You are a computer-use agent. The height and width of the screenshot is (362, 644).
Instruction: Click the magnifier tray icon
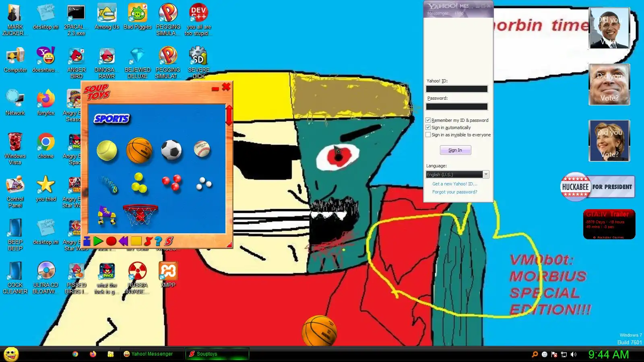pyautogui.click(x=535, y=354)
